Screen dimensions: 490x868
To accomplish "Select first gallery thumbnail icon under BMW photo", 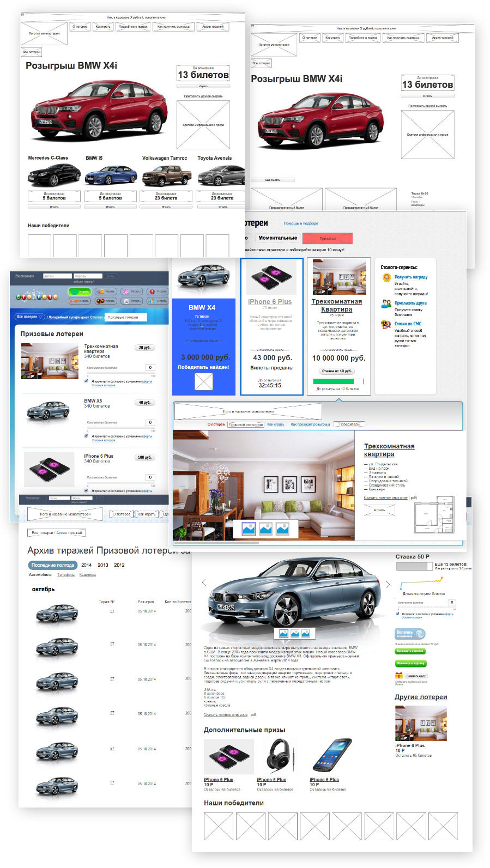I will (283, 634).
